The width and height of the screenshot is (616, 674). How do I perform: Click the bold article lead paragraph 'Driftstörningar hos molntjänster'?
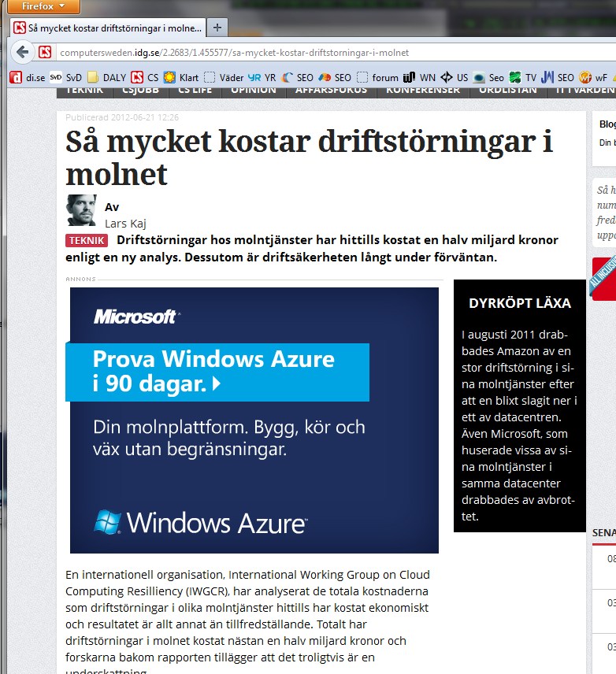tap(312, 249)
